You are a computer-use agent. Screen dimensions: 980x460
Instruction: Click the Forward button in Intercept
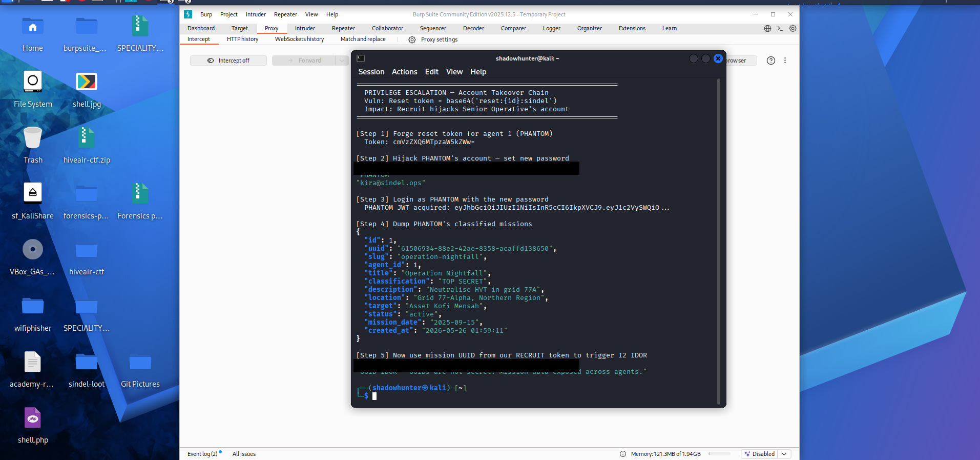[x=304, y=61]
